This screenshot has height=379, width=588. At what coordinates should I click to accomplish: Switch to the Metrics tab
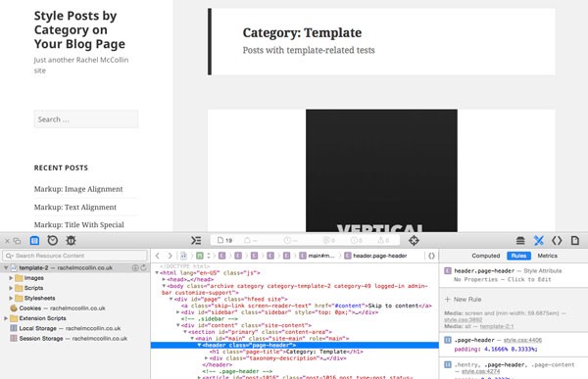coord(547,256)
